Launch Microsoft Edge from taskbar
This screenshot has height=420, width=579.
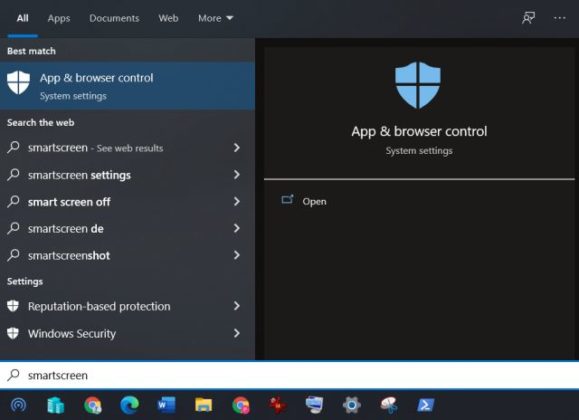coord(130,405)
